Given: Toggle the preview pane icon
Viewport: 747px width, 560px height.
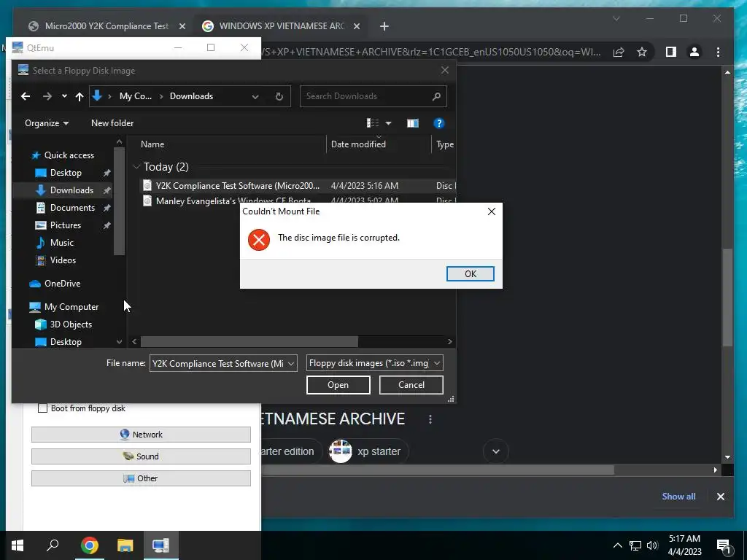Looking at the screenshot, I should [413, 123].
